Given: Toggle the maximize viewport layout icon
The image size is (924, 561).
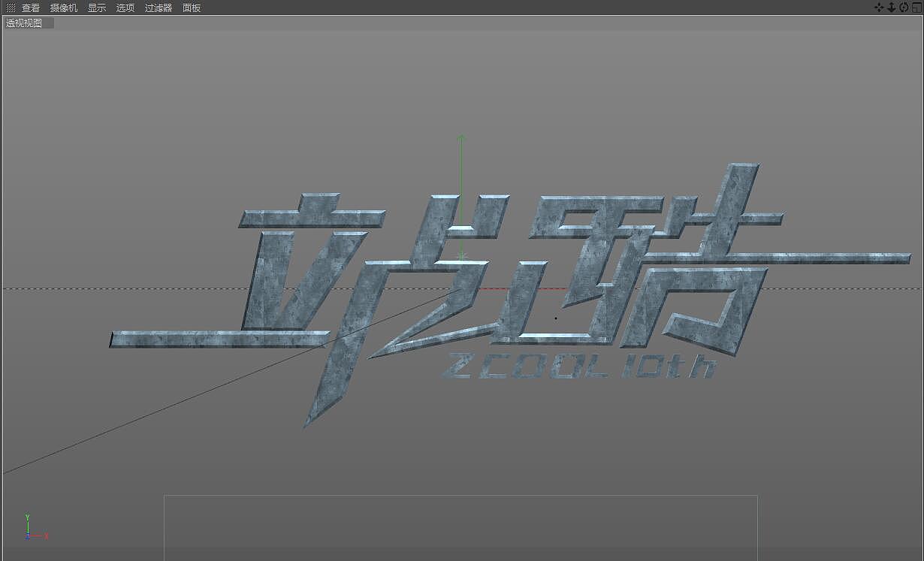Looking at the screenshot, I should [x=916, y=8].
